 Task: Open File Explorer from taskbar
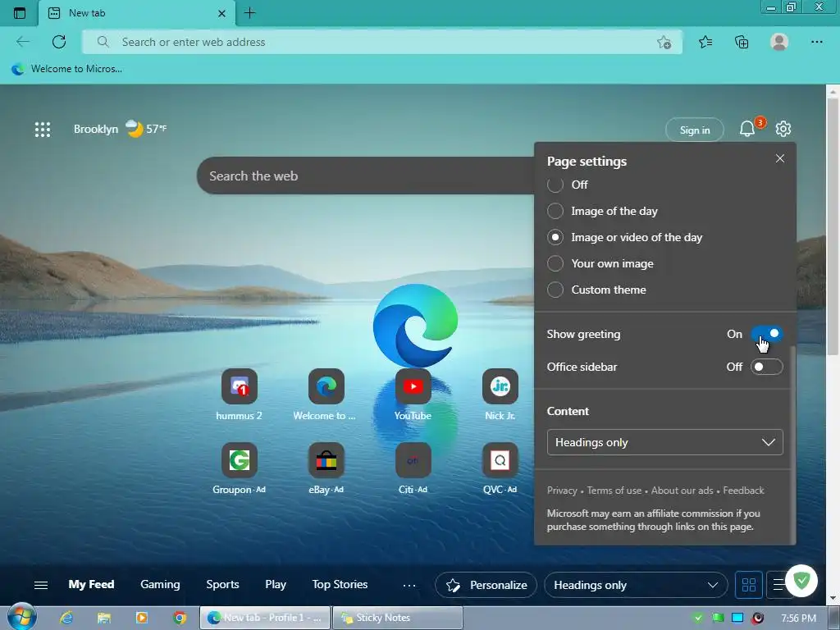104,618
